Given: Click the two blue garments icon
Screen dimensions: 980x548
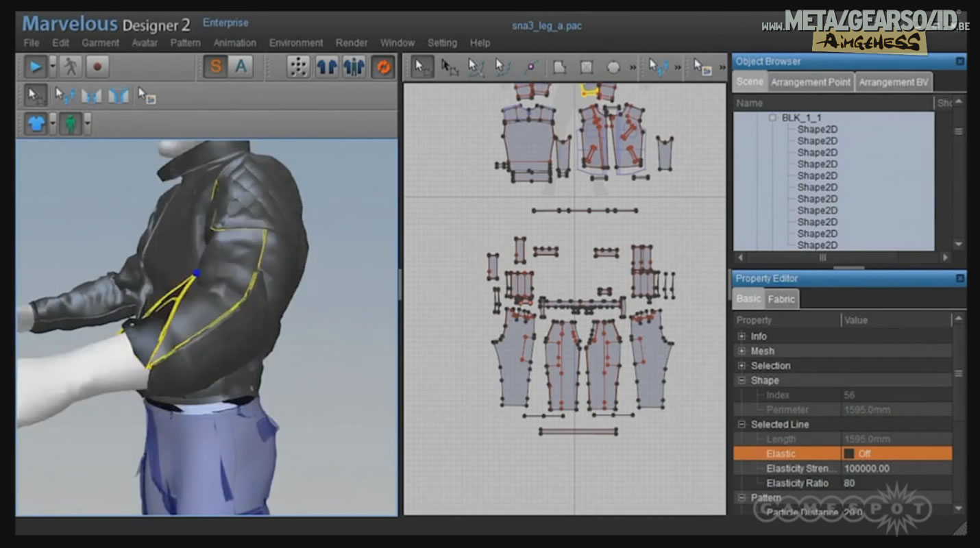Looking at the screenshot, I should [327, 67].
